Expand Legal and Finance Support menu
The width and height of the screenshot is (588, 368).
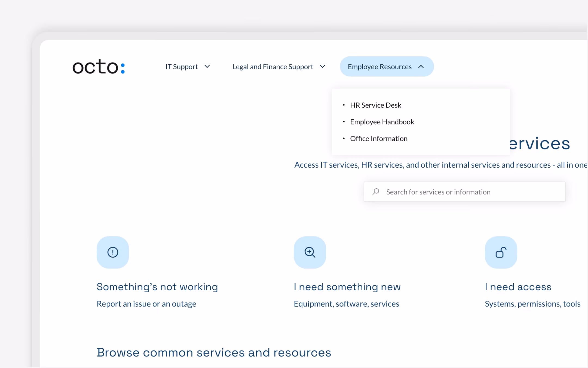pos(279,67)
